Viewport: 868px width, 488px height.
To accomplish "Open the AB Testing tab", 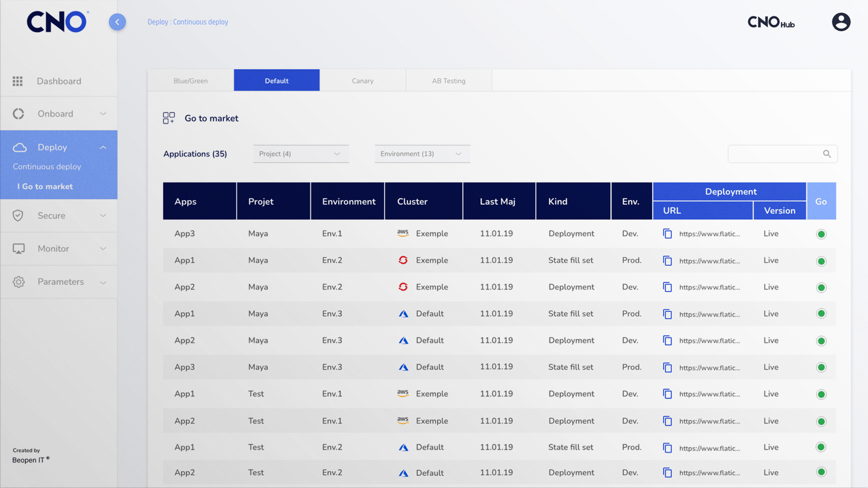I will [x=449, y=80].
